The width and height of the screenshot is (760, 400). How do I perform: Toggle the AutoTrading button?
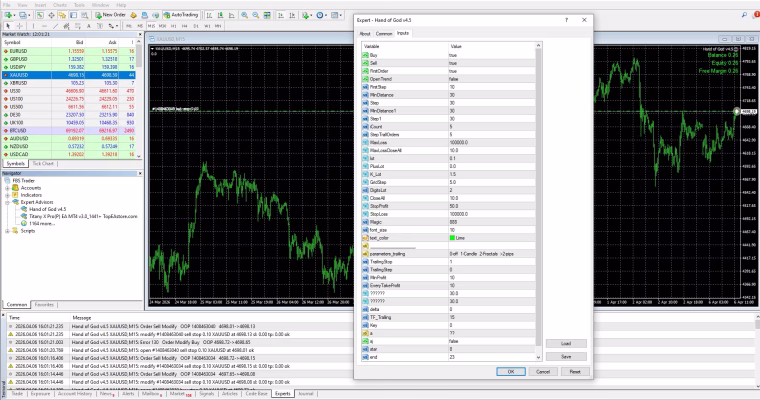[180, 15]
